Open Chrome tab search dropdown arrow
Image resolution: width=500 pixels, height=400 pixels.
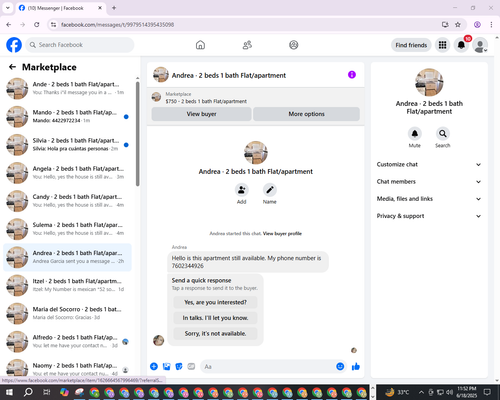pos(8,8)
